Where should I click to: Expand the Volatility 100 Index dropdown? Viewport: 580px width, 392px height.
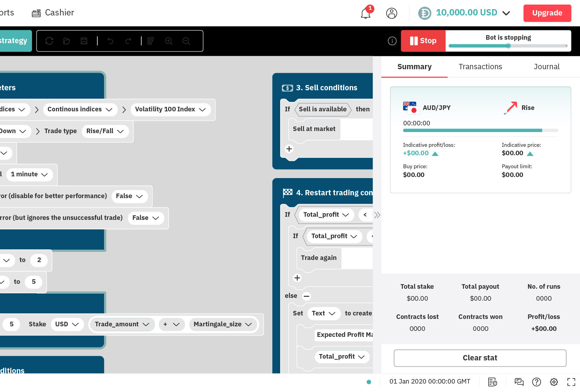(170, 109)
